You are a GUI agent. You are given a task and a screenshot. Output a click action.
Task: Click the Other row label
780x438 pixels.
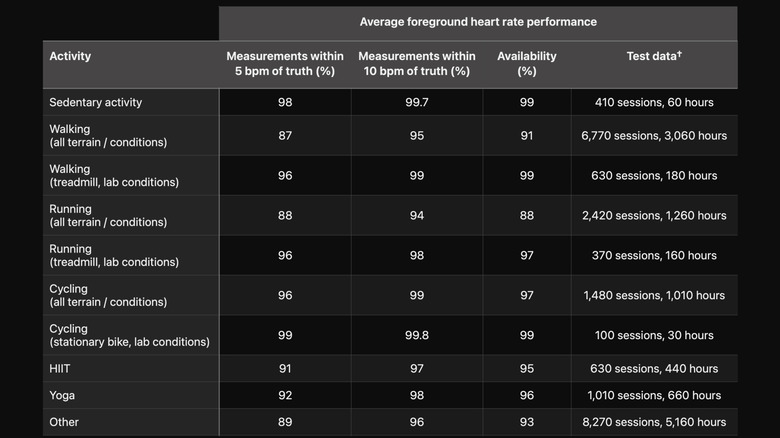pyautogui.click(x=64, y=423)
